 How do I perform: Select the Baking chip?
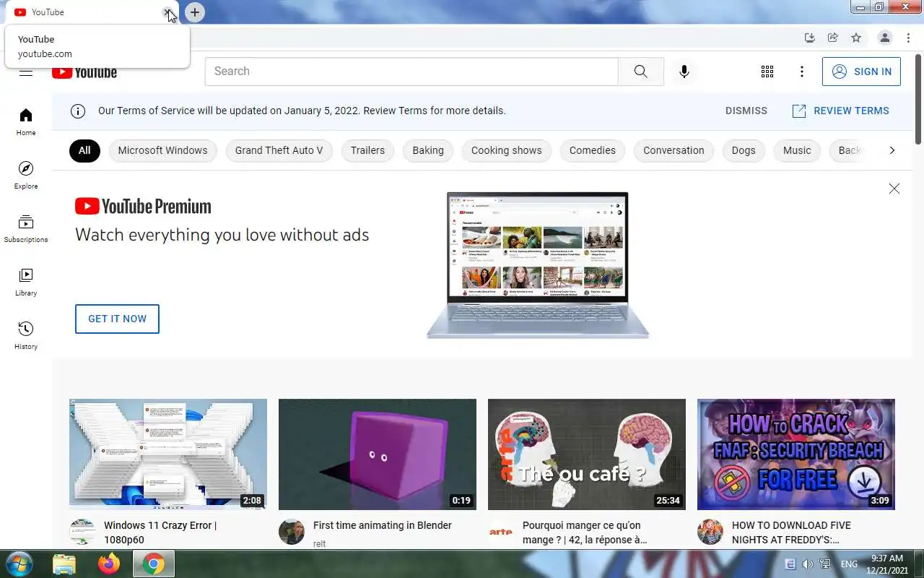click(428, 150)
